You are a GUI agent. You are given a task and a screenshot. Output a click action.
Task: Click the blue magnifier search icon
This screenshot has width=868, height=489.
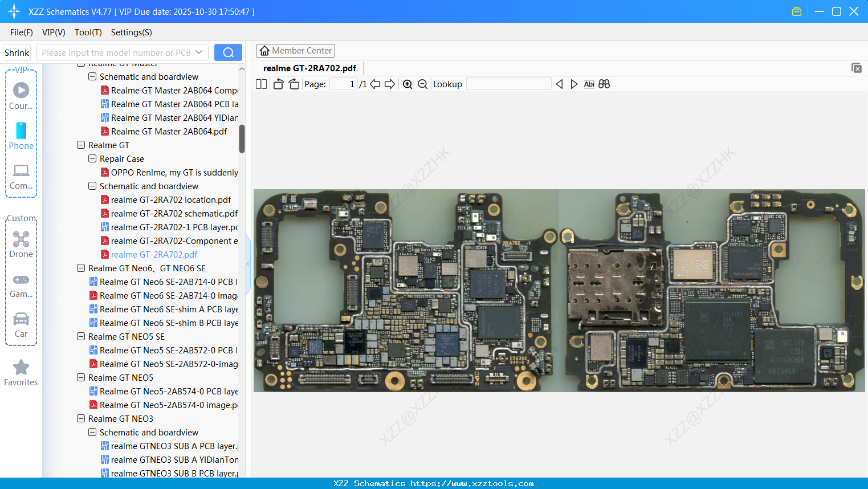[x=228, y=52]
